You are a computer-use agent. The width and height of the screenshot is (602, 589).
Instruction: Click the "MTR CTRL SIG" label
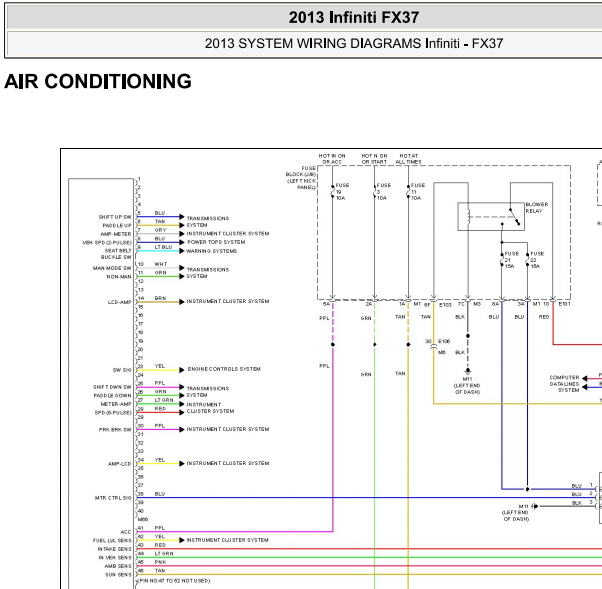click(113, 498)
